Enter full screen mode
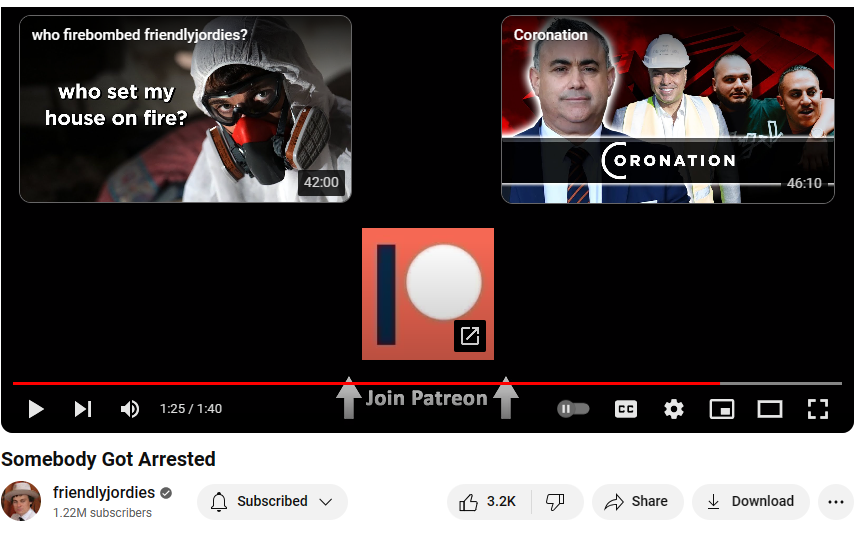Screen dimensions: 861x534 point(818,409)
